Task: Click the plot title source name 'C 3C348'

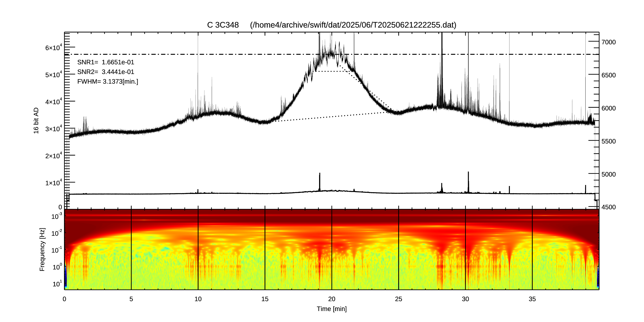Action: (x=223, y=25)
